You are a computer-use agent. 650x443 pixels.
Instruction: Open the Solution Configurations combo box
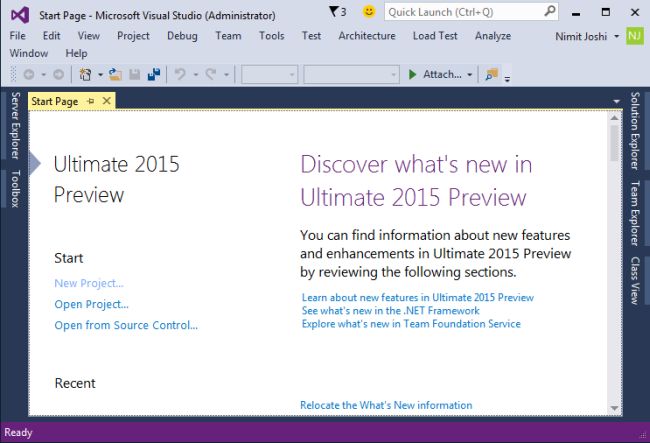tap(269, 75)
